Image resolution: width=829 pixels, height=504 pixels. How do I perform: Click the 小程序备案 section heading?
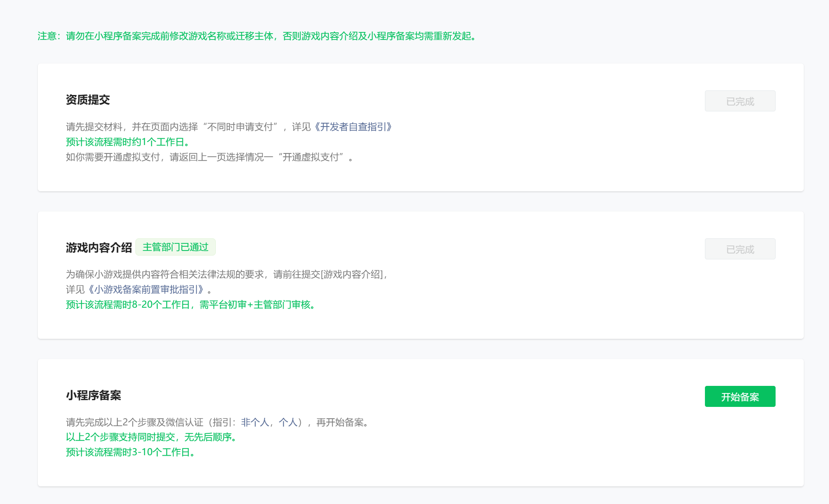point(93,396)
